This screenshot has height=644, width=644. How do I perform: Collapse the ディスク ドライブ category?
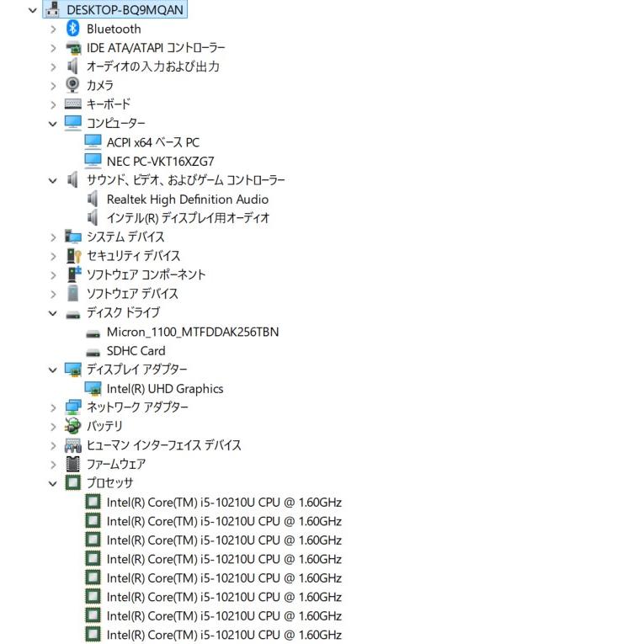pos(52,313)
